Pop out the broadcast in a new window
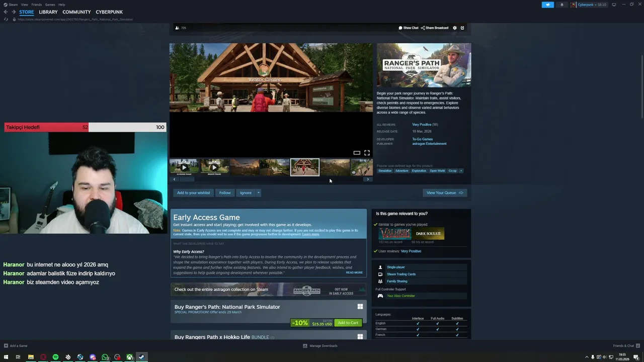This screenshot has width=644, height=362. (462, 28)
